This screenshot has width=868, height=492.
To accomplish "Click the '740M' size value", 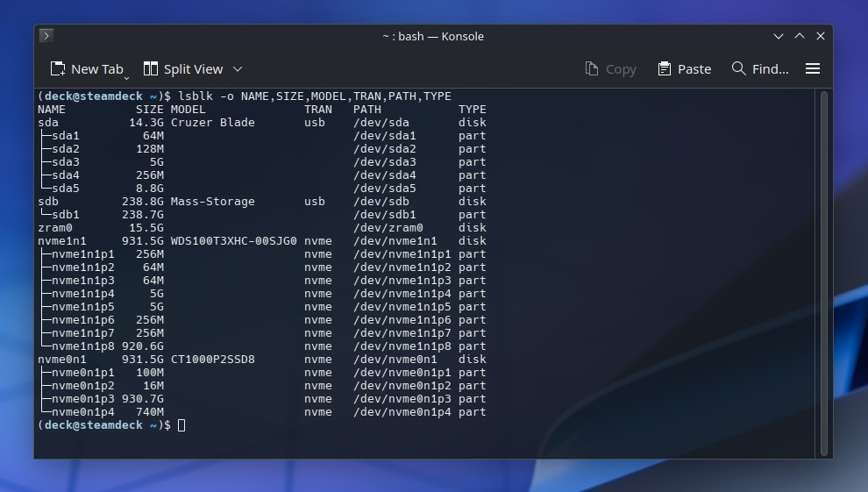I will 150,412.
